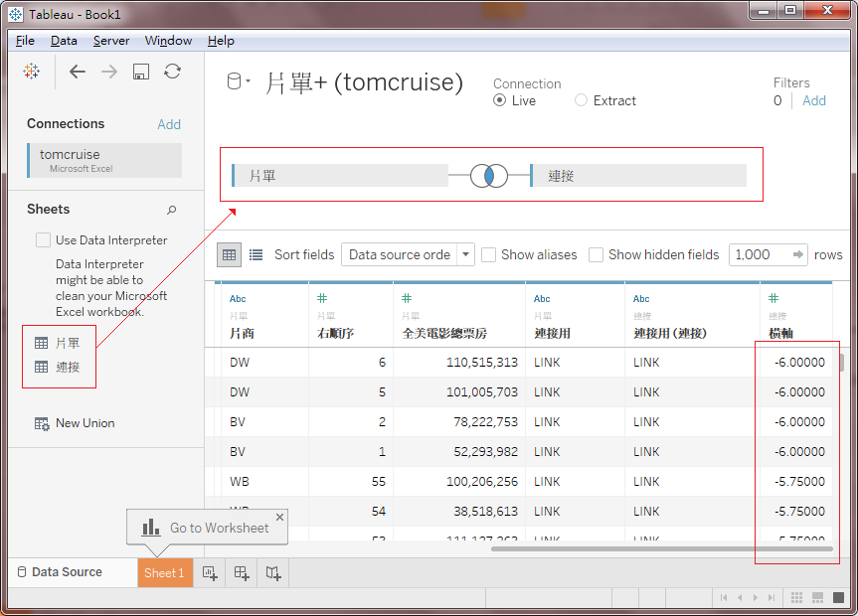The height and width of the screenshot is (616, 858).
Task: Go back with the undo arrow
Action: tap(78, 72)
